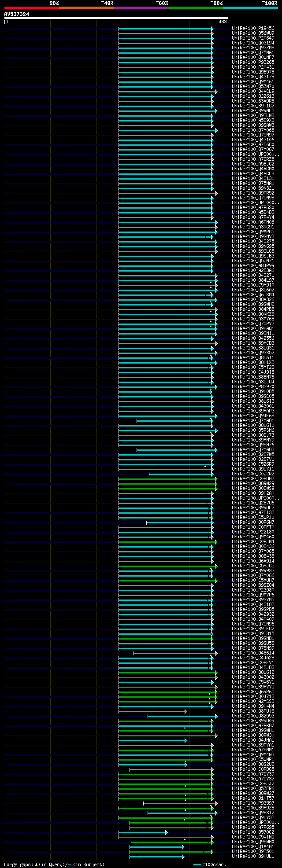Click the green alignment bar for UniRef100_Q8RW29
Screen dimensions: 282x868
click(x=167, y=484)
